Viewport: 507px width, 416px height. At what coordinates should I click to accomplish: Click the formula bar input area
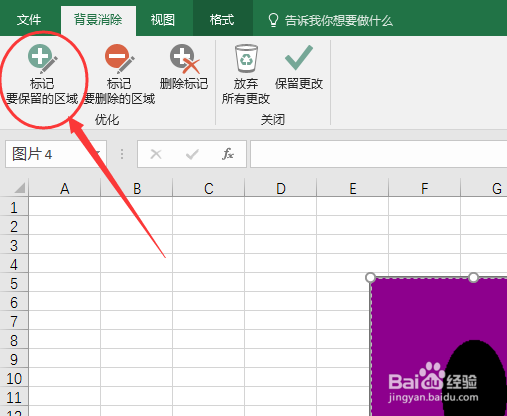click(379, 154)
